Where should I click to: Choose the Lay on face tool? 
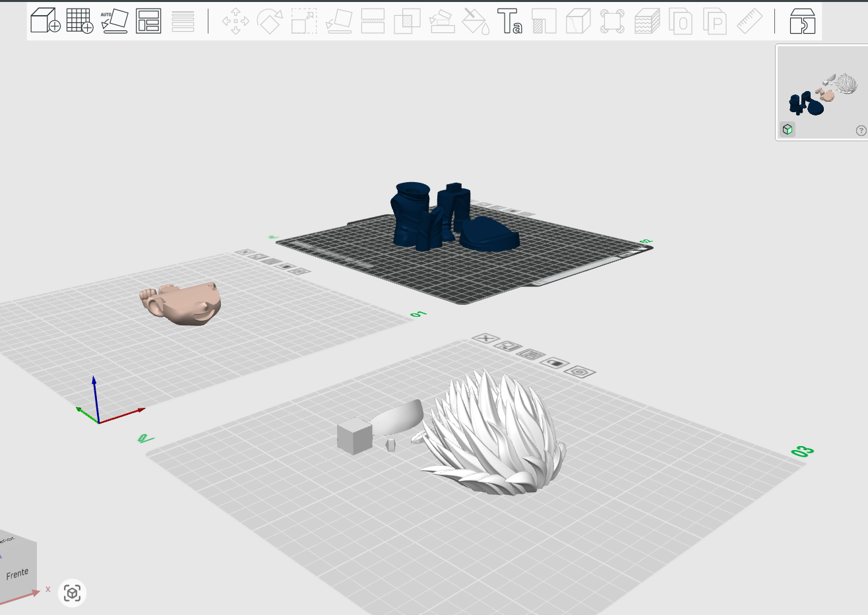coord(338,21)
